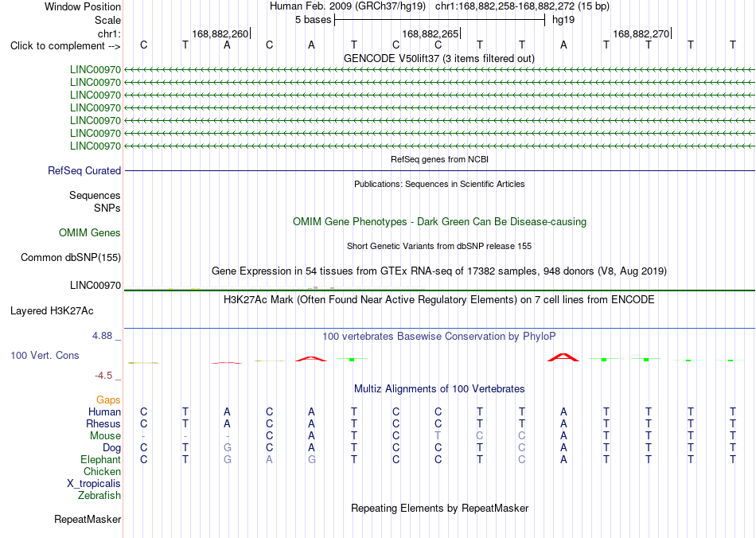Click the Elephant species label
Screen dimensions: 756x538
pos(101,459)
